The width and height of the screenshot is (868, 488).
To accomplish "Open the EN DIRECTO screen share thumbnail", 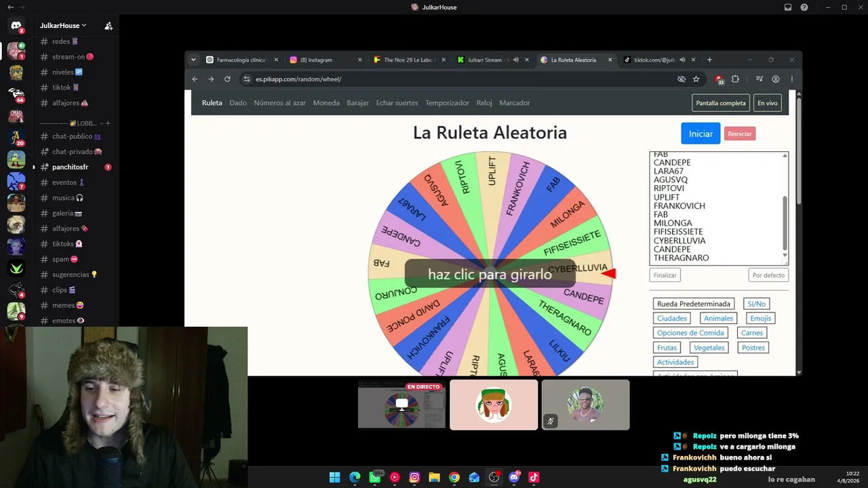I will click(x=401, y=405).
